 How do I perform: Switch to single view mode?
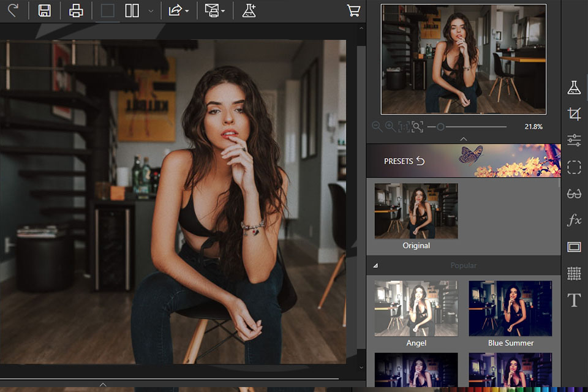(x=108, y=10)
